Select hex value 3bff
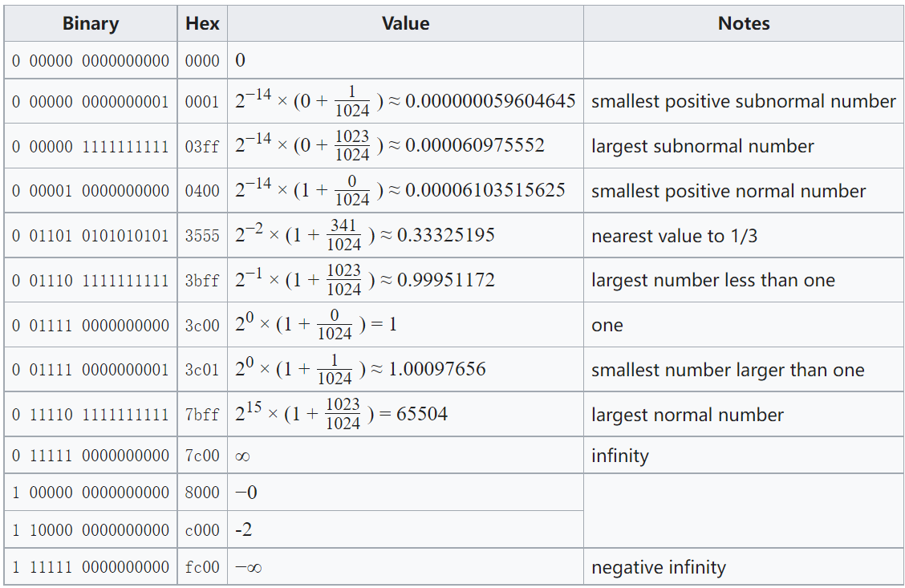This screenshot has height=588, width=905. (202, 281)
